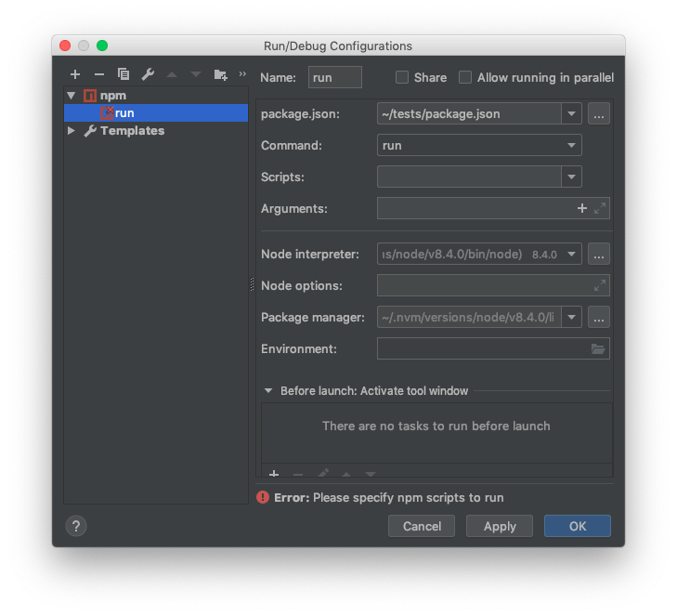
Task: Expand the Templates tree node
Action: tap(72, 131)
